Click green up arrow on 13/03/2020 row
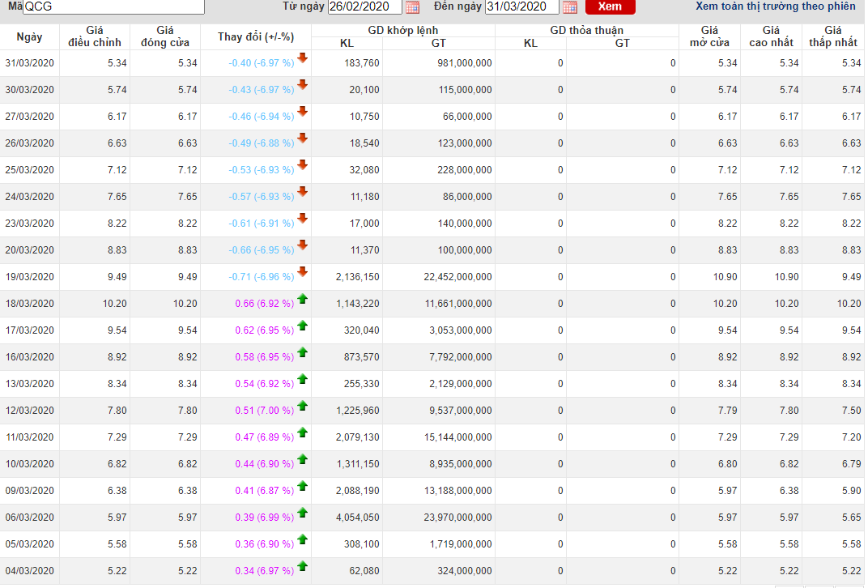 [x=302, y=379]
